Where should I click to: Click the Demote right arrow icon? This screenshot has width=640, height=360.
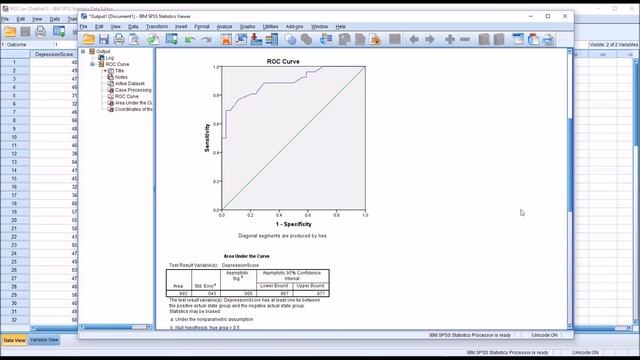(x=429, y=39)
